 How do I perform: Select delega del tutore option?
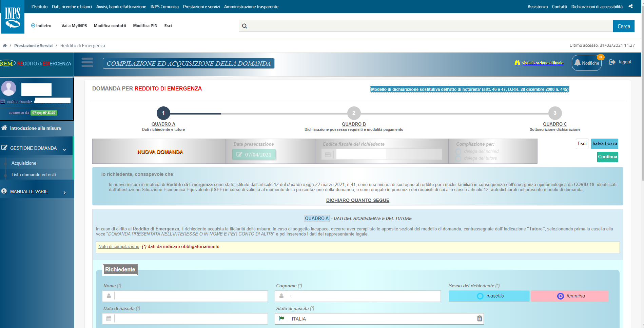tap(458, 158)
